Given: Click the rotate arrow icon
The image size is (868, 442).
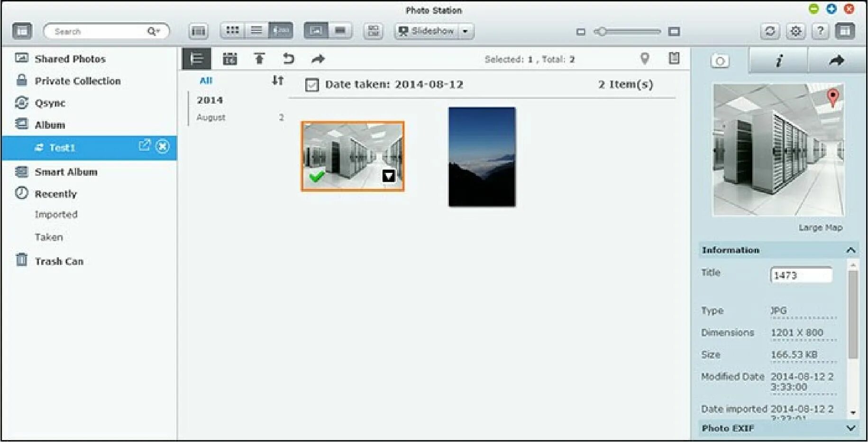Looking at the screenshot, I should (x=288, y=59).
